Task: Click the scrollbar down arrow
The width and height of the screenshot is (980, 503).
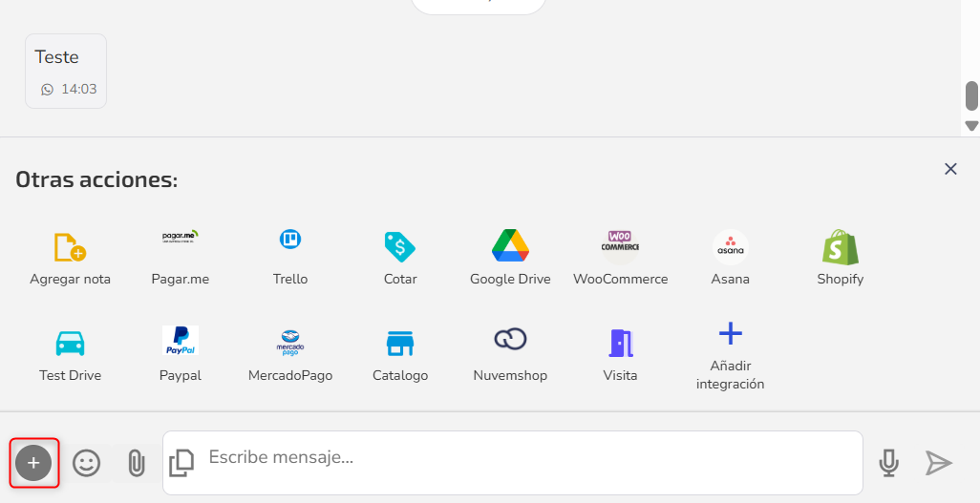Action: (x=971, y=126)
